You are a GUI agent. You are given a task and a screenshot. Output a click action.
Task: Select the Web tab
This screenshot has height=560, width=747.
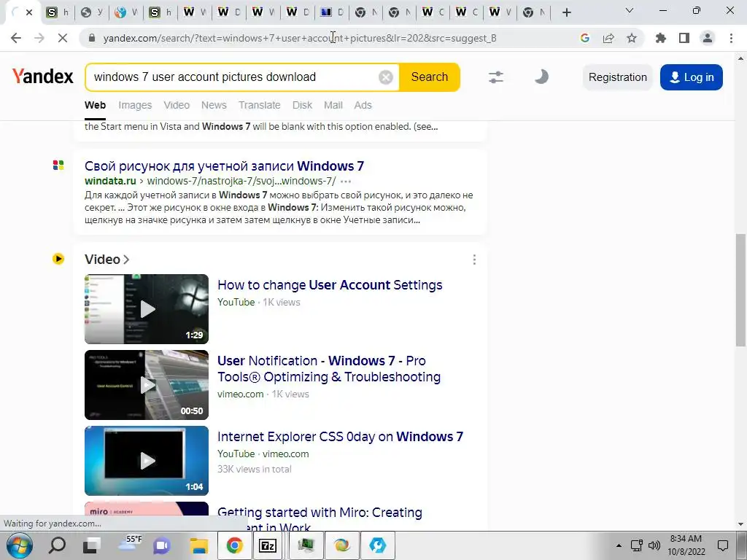pos(95,105)
